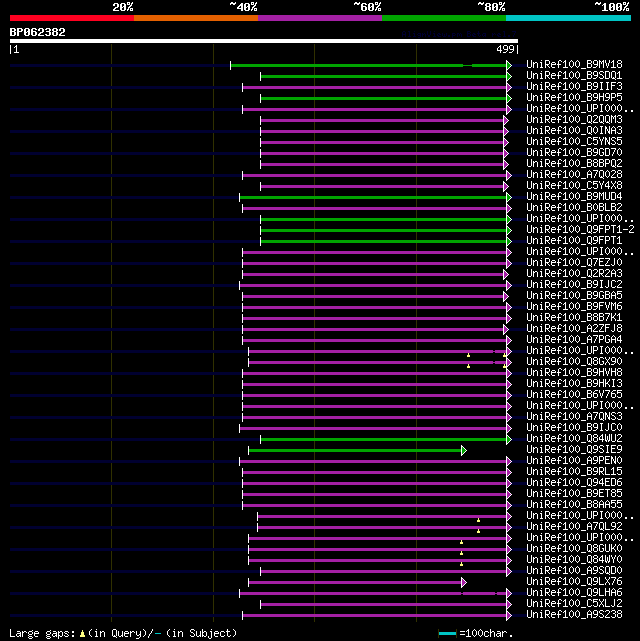The width and height of the screenshot is (640, 641).
Task: Open hit UniRef100_Q2QQM3
Action: tap(574, 120)
